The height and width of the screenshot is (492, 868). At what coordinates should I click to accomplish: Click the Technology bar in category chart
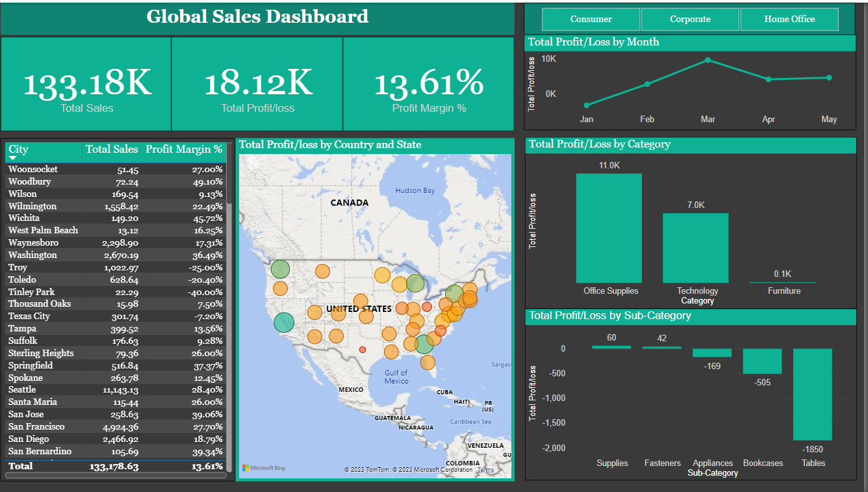(696, 247)
